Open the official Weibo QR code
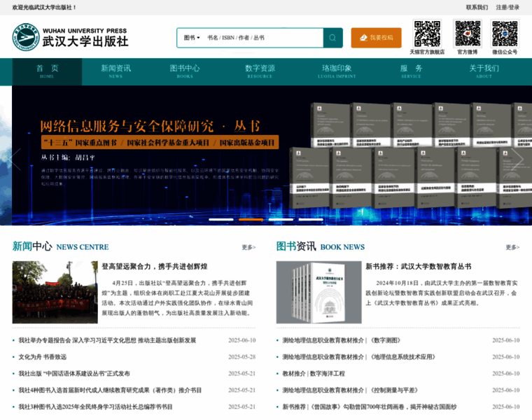 [468, 34]
